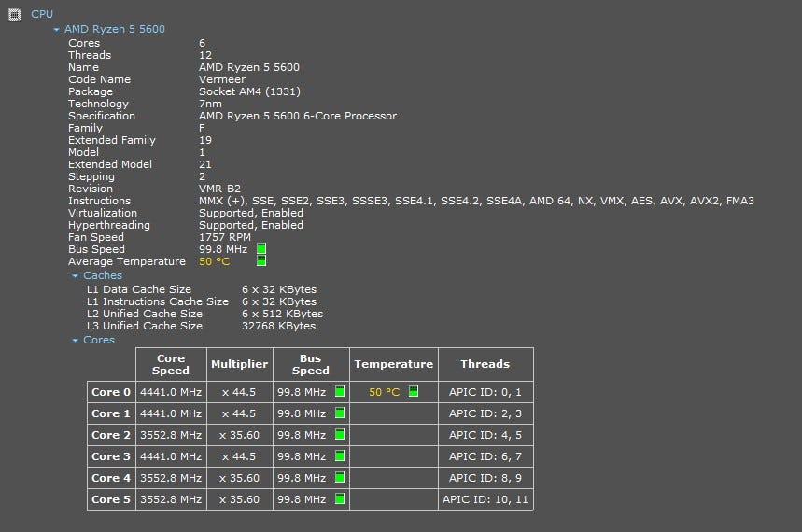Select the AMD Ryzen 5 5600 heading
The height and width of the screenshot is (532, 802).
[x=115, y=29]
